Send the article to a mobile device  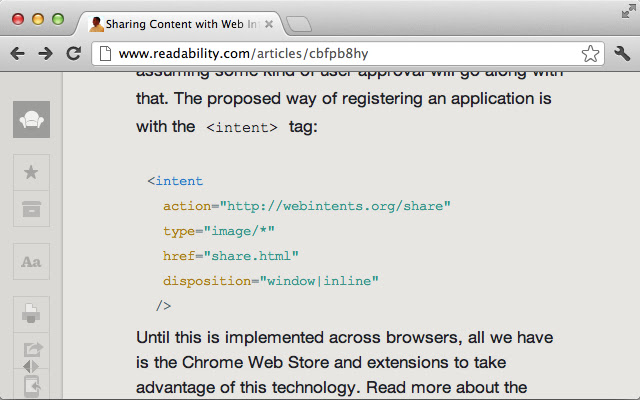click(31, 386)
